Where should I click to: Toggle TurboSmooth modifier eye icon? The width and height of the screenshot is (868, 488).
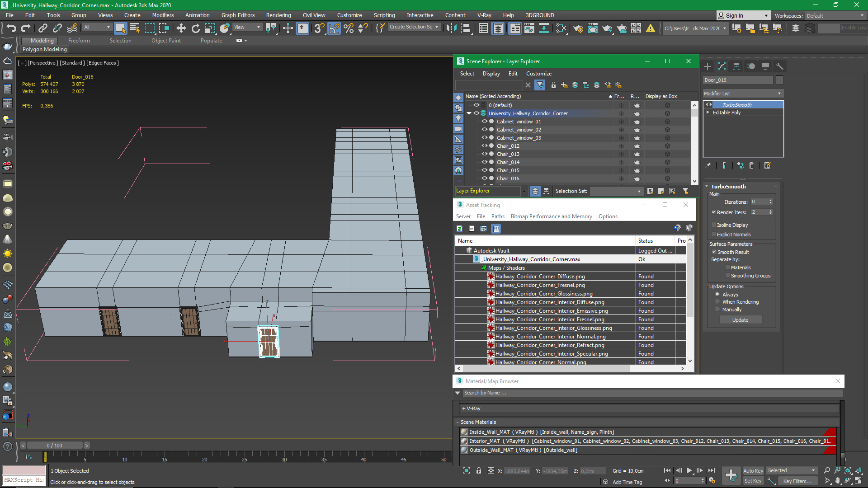pos(709,105)
